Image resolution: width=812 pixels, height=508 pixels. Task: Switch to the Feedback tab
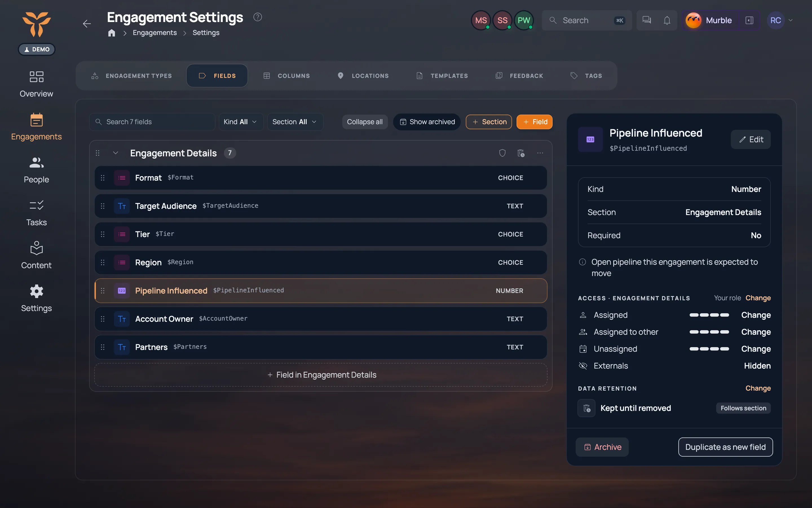click(x=519, y=76)
